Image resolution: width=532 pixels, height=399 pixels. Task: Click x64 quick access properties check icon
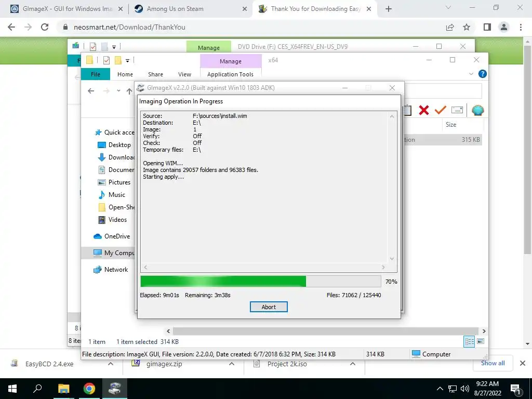pos(106,60)
